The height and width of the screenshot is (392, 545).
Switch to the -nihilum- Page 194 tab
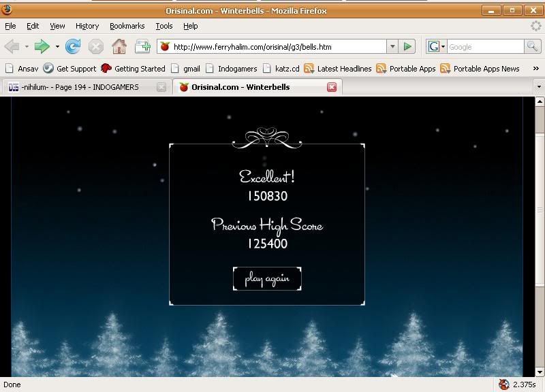(87, 87)
